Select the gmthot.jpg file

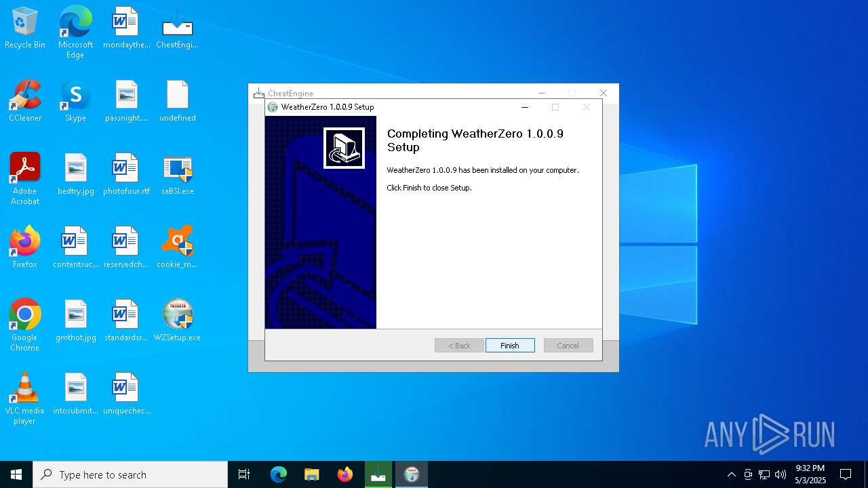pyautogui.click(x=75, y=321)
